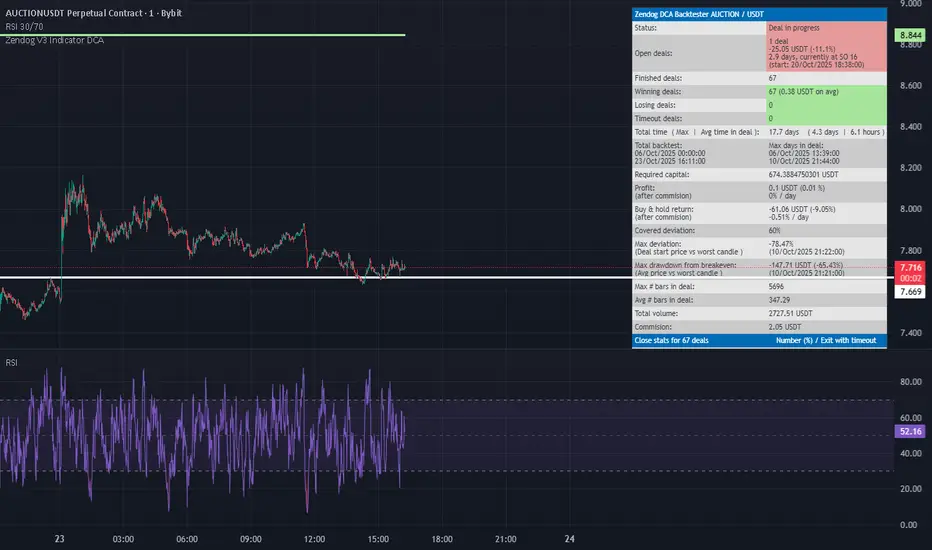Screen dimensions: 932x550
Task: Click the 24 date marker on time axis
Action: 569,538
